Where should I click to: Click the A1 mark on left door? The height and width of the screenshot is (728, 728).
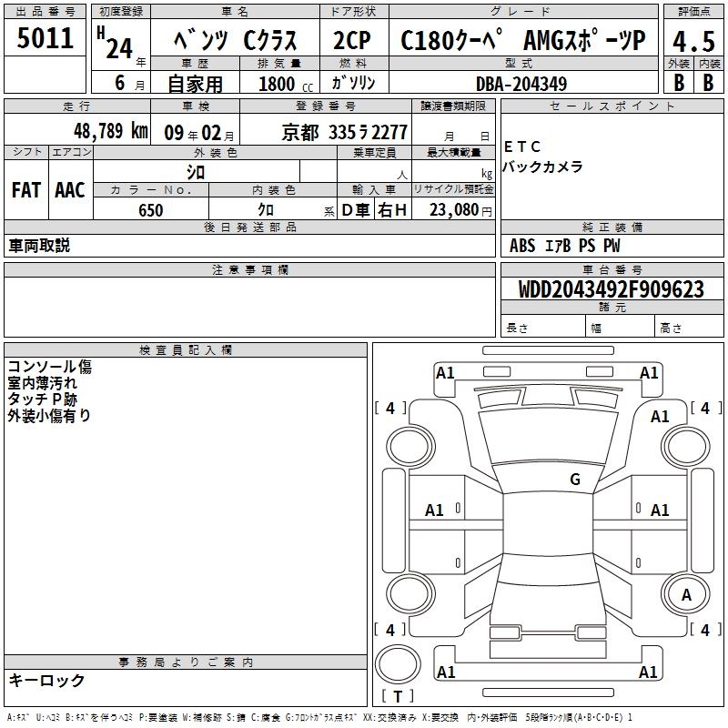point(434,511)
